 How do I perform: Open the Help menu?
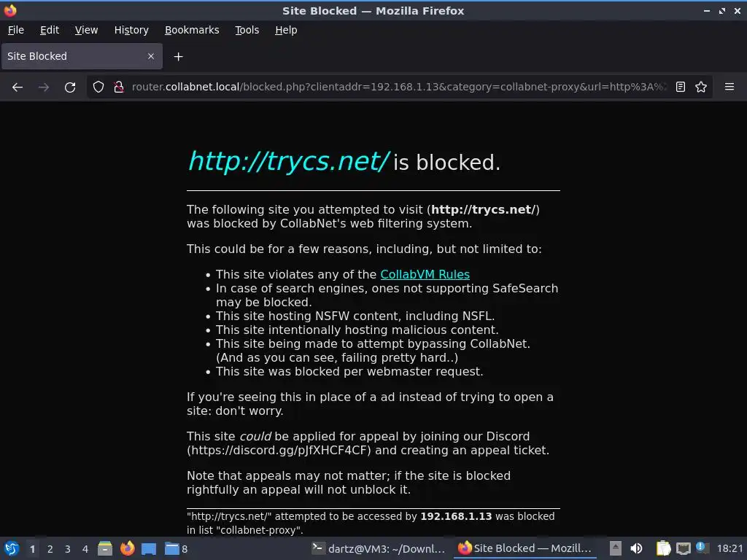click(x=286, y=30)
